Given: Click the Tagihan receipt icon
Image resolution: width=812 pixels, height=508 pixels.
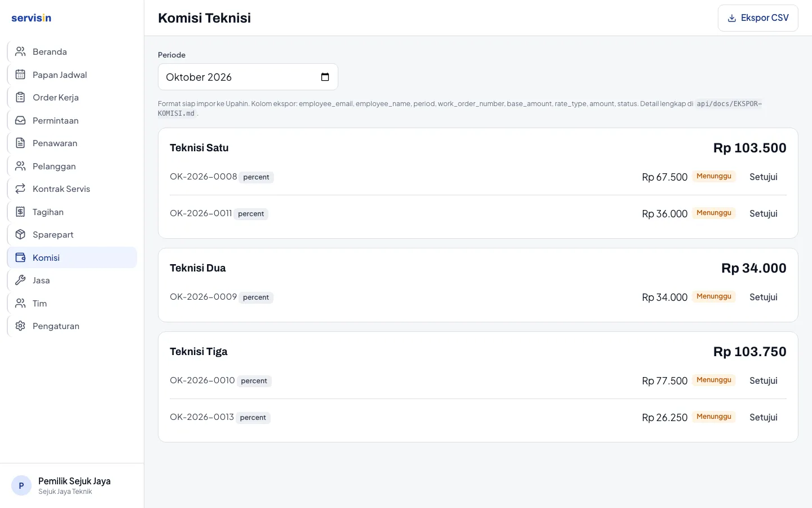Looking at the screenshot, I should 20,212.
